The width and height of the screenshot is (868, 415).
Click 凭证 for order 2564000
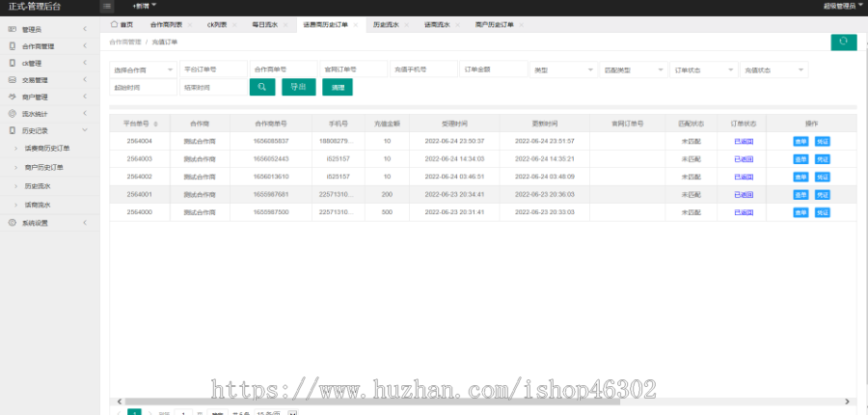click(823, 212)
